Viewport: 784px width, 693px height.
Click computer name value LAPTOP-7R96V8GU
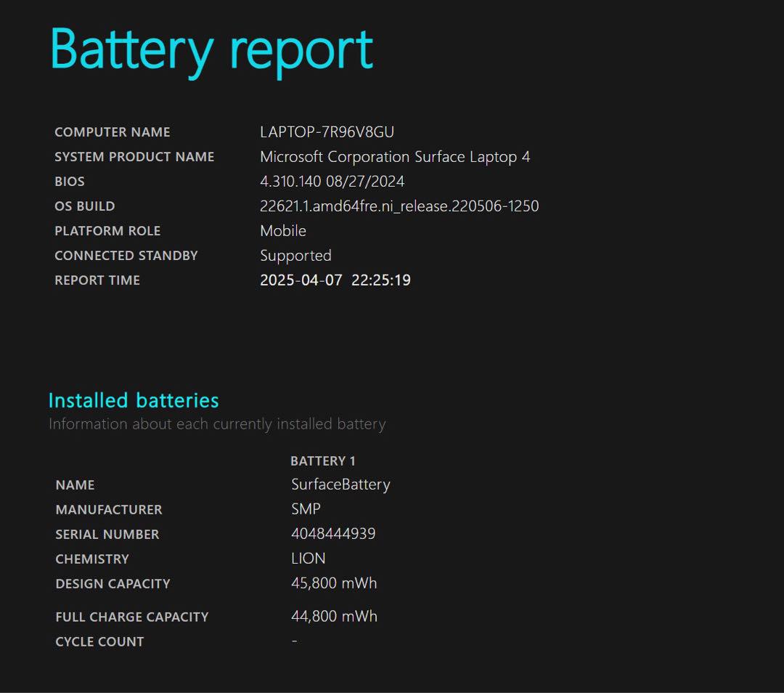[x=327, y=132]
